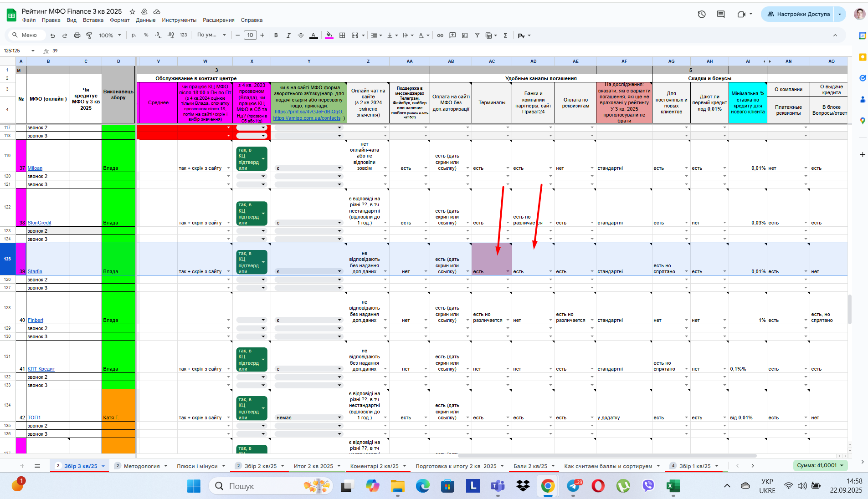Format as currency with the р. button
The height and width of the screenshot is (499, 868).
tap(134, 35)
